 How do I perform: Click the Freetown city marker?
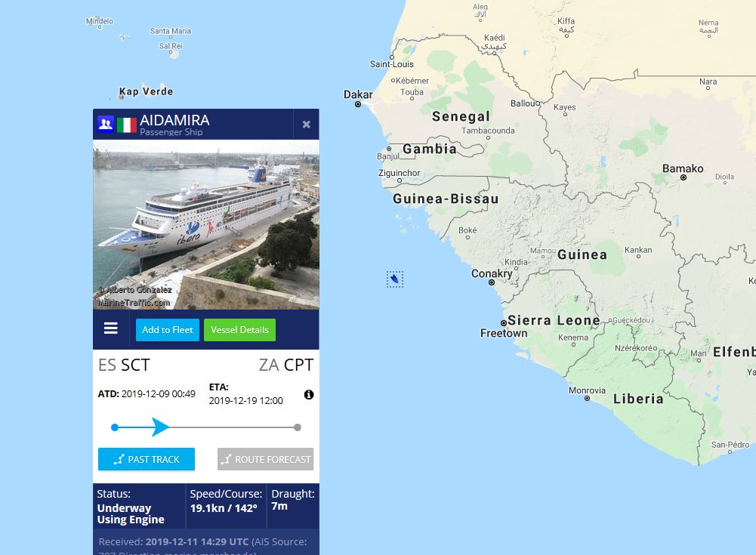click(504, 323)
